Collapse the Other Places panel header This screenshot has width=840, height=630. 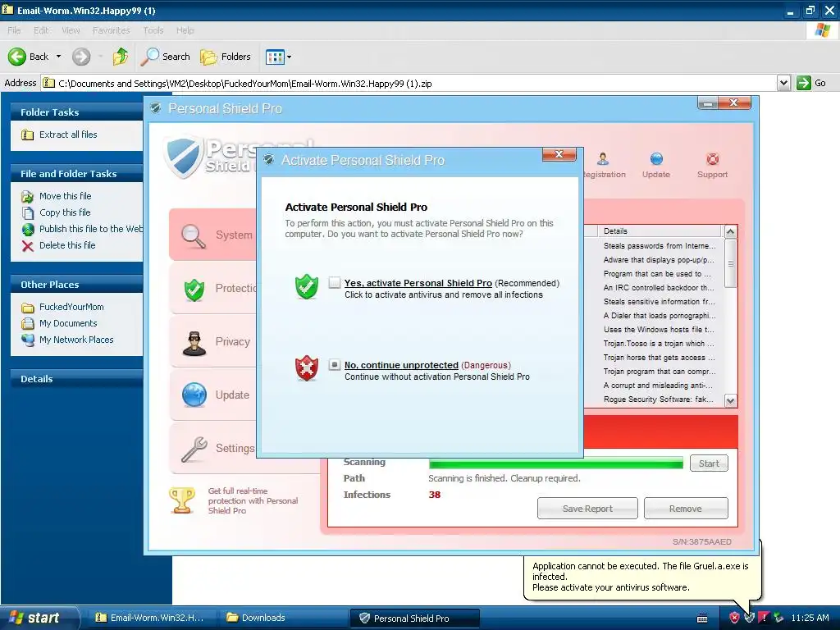(77, 285)
